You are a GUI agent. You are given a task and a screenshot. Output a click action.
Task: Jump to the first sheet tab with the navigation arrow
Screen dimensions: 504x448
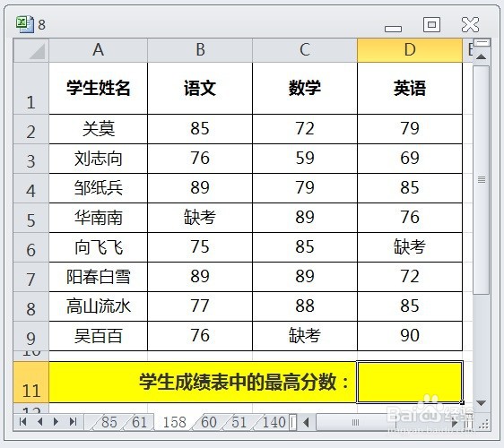point(22,421)
